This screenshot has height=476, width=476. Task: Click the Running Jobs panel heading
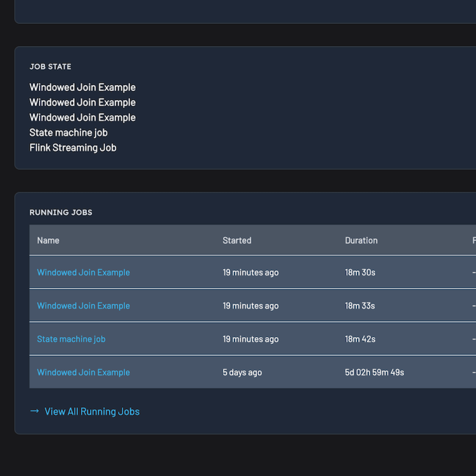[61, 212]
